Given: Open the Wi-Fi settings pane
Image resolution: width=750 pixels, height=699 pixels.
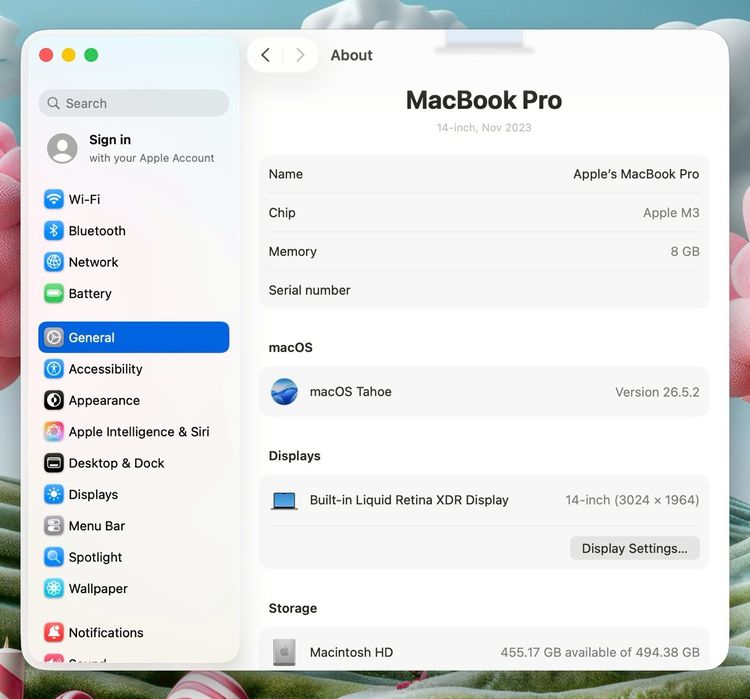Looking at the screenshot, I should (133, 199).
